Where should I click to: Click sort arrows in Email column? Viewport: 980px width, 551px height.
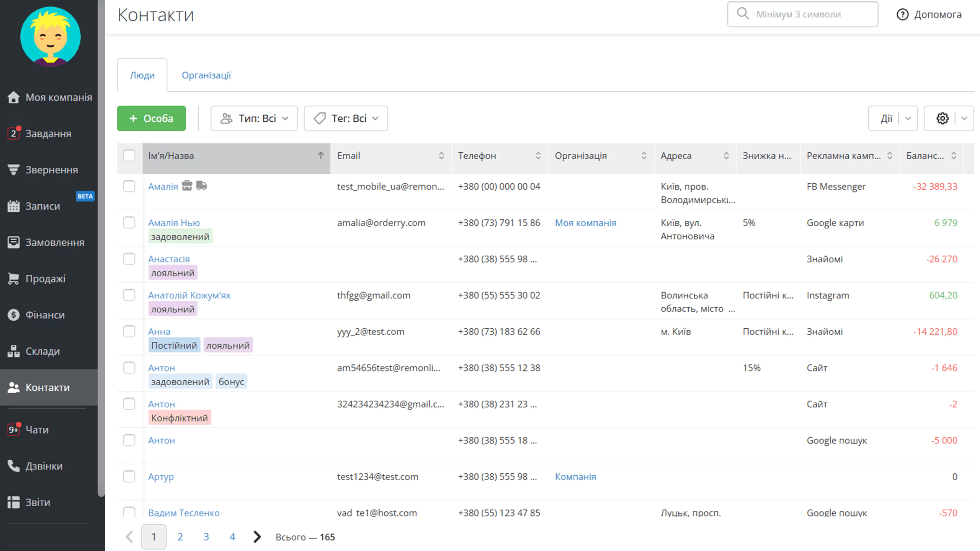(441, 155)
